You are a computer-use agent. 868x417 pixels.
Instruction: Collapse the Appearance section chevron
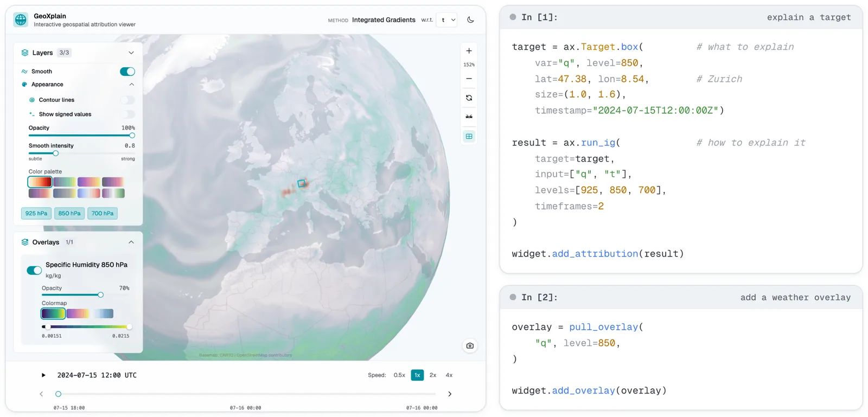[131, 85]
